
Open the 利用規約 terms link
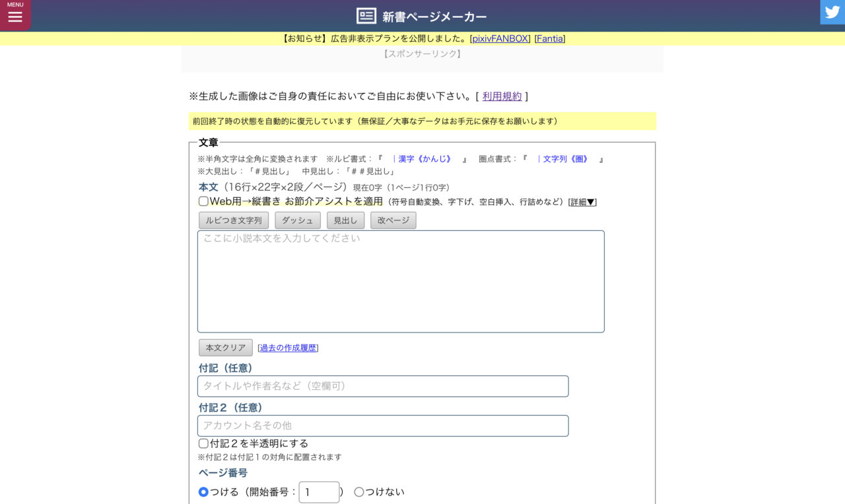(x=502, y=96)
